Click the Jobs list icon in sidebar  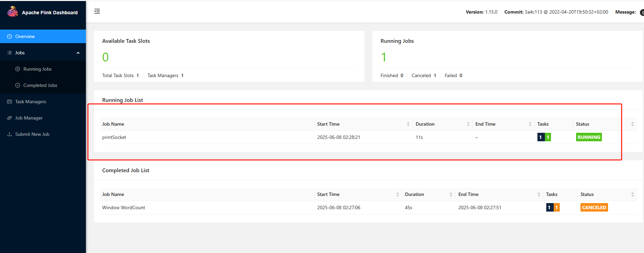tap(10, 53)
